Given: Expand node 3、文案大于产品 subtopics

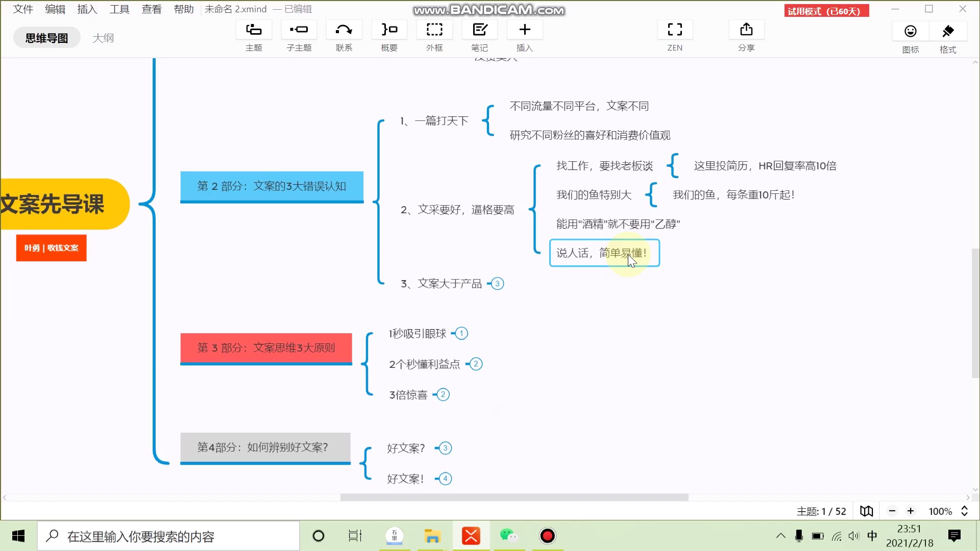Looking at the screenshot, I should pos(497,283).
